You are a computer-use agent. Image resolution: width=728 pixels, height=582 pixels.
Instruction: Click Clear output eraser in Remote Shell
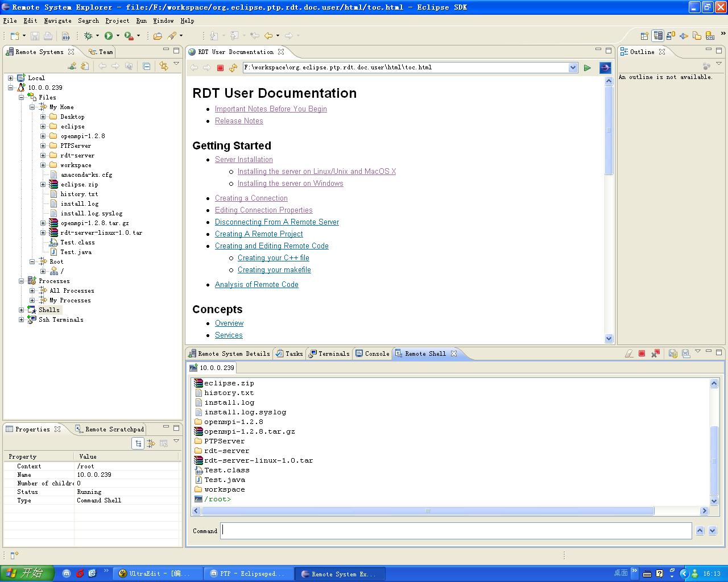tap(628, 354)
